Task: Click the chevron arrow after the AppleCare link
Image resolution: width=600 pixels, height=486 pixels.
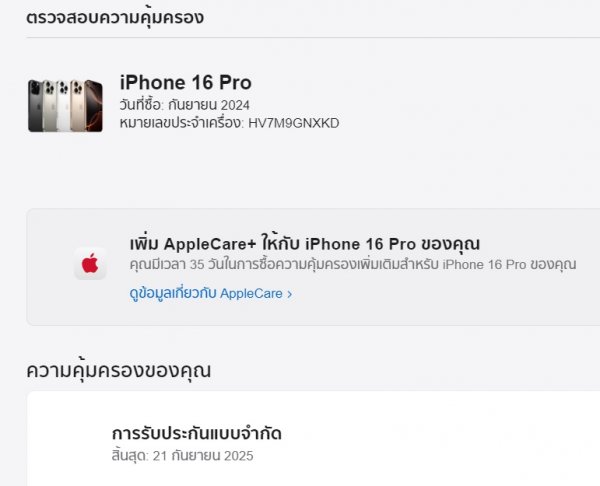Action: point(290,294)
